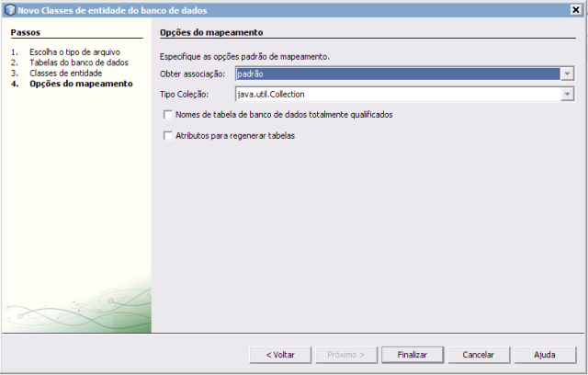The height and width of the screenshot is (375, 588).
Task: Expand the Tipo Coleção dropdown arrow
Action: click(568, 94)
